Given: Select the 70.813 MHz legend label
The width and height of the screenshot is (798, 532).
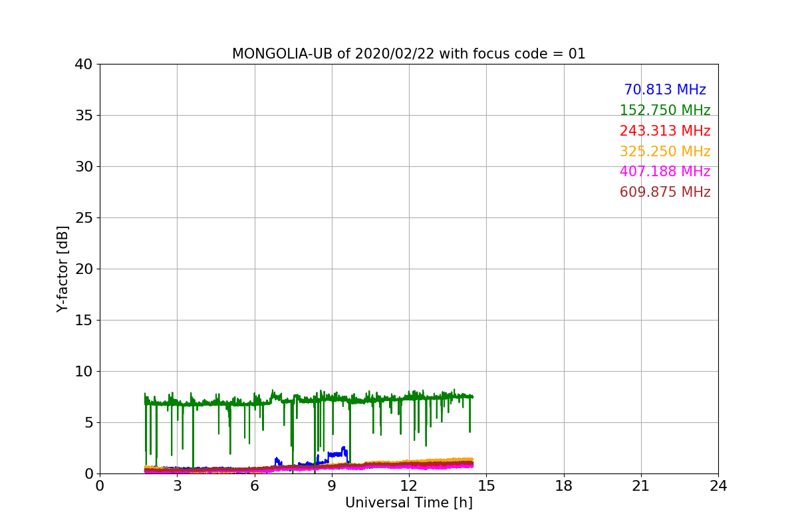Looking at the screenshot, I should point(665,90).
